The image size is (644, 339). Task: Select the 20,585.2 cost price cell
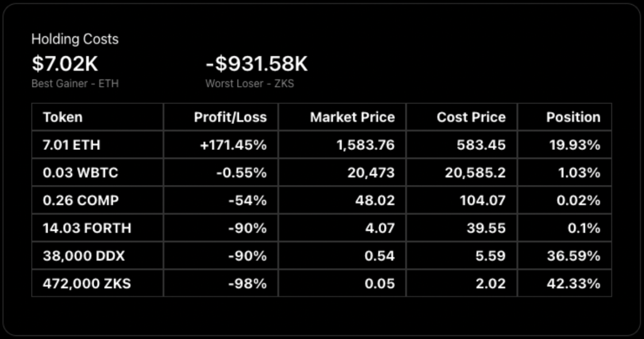474,172
